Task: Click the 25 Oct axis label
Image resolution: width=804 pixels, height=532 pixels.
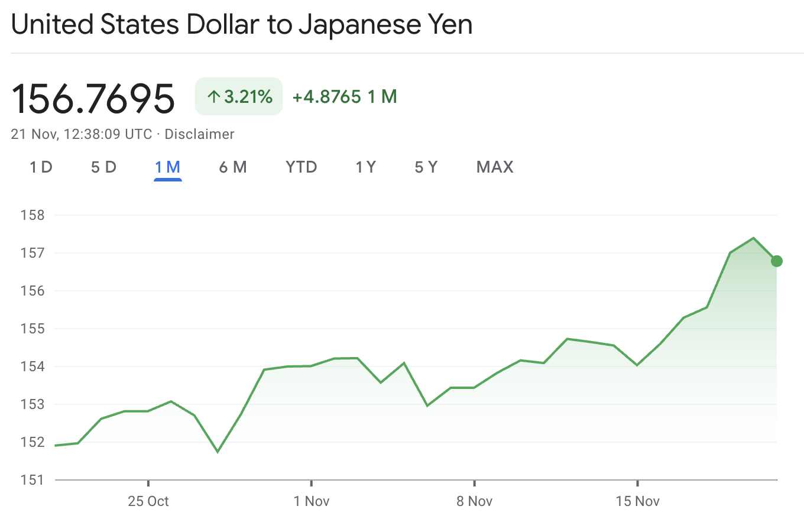Action: (150, 501)
